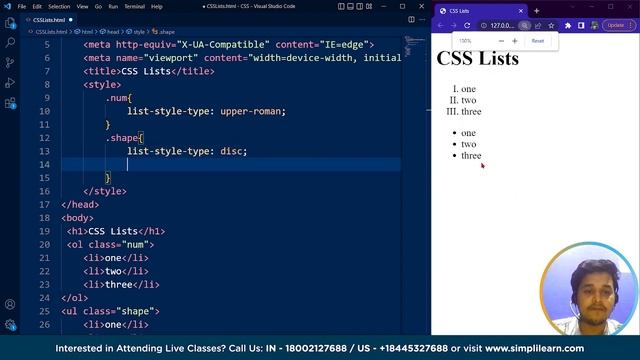Open the View menu
The width and height of the screenshot is (640, 360).
click(82, 7)
